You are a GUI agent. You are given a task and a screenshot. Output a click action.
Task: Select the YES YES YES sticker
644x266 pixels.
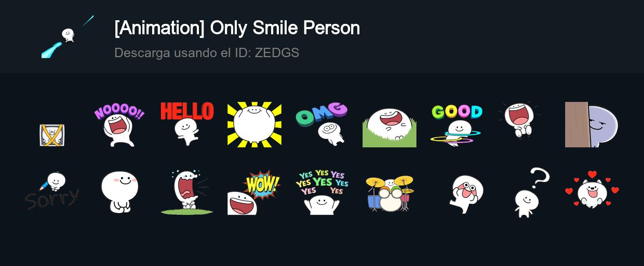(x=322, y=192)
